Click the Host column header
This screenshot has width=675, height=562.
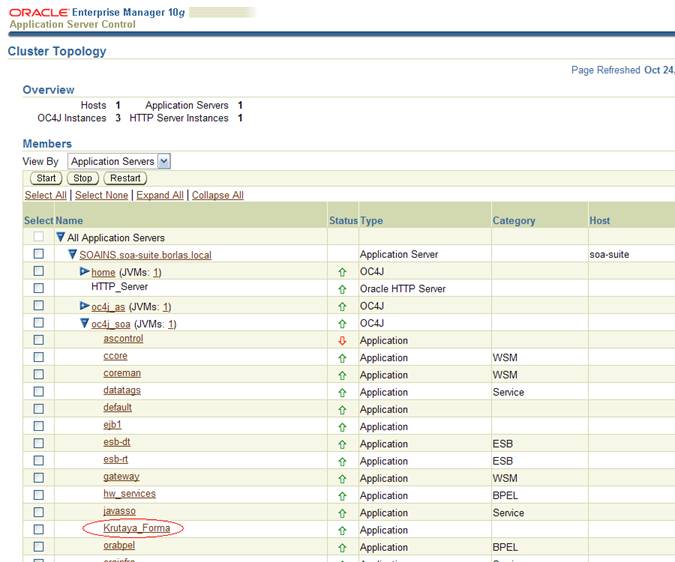click(x=600, y=220)
